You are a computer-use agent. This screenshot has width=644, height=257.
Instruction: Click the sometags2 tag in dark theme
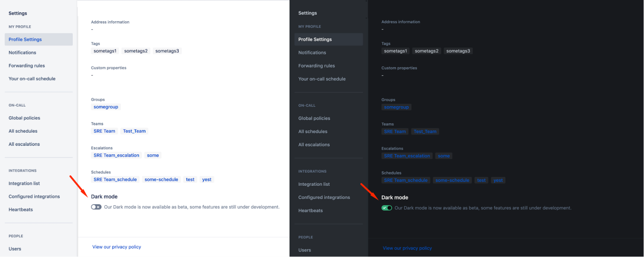426,51
